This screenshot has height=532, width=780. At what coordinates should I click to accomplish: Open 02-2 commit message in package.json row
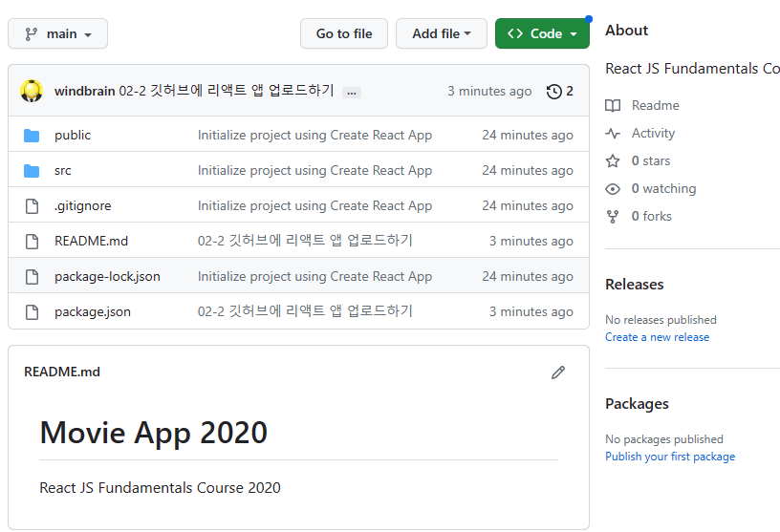[306, 311]
